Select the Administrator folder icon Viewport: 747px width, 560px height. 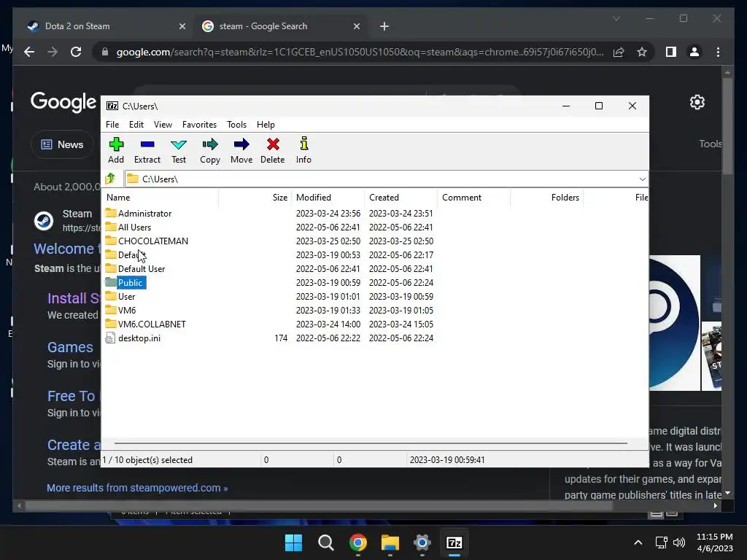tap(111, 213)
